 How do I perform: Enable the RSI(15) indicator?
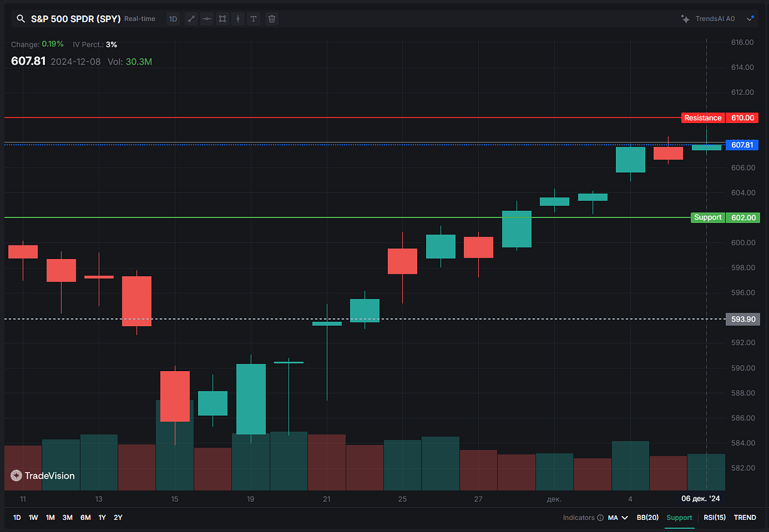715,517
